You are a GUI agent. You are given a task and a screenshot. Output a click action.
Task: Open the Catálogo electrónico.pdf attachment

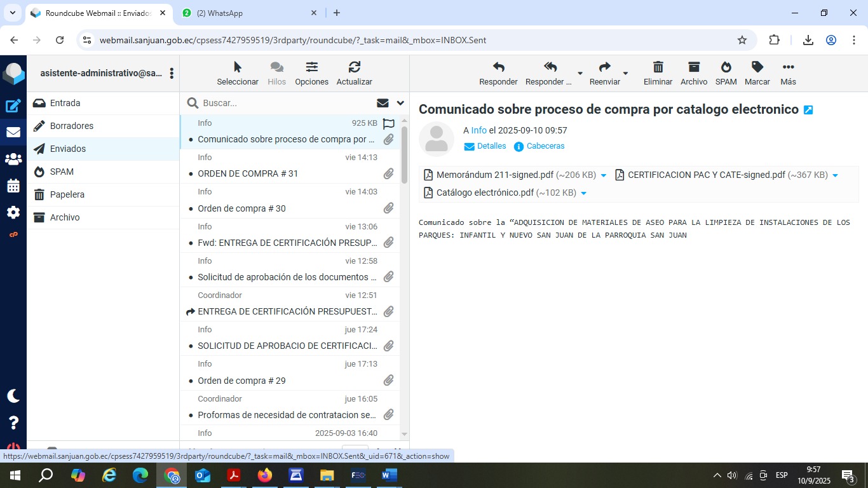click(484, 193)
